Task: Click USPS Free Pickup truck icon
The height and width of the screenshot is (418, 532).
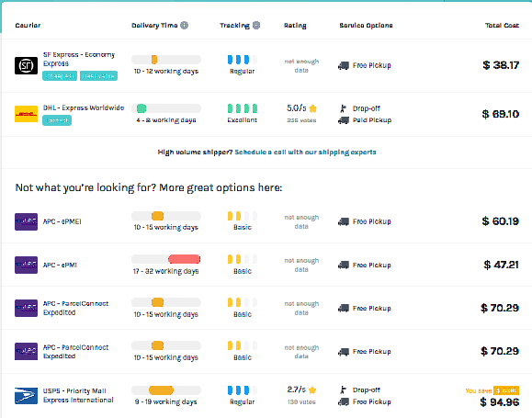Action: [x=344, y=401]
